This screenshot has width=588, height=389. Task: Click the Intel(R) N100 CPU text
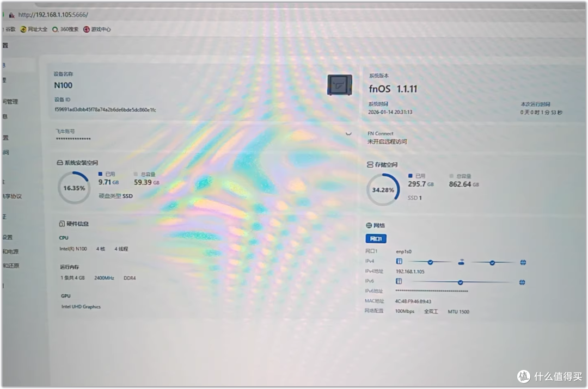click(73, 249)
